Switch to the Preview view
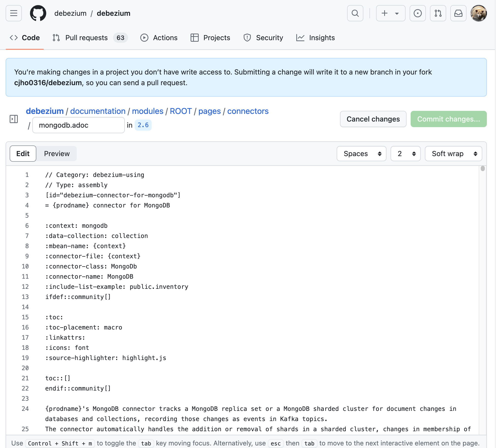 tap(57, 154)
